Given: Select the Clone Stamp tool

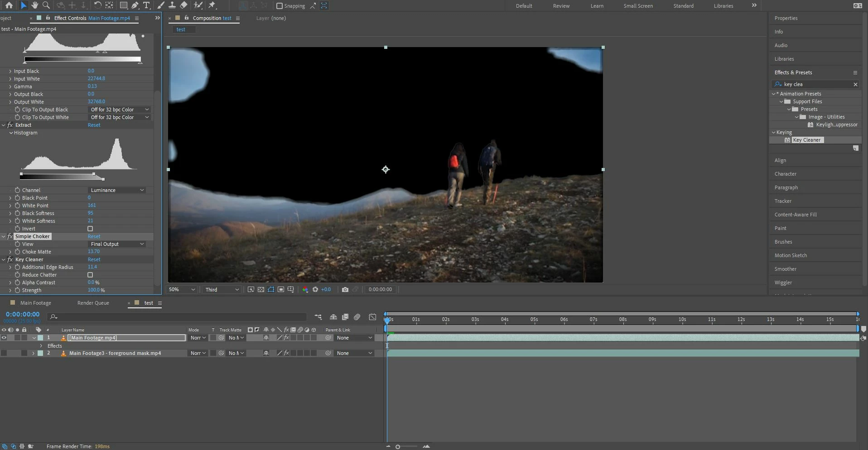Looking at the screenshot, I should pyautogui.click(x=172, y=5).
